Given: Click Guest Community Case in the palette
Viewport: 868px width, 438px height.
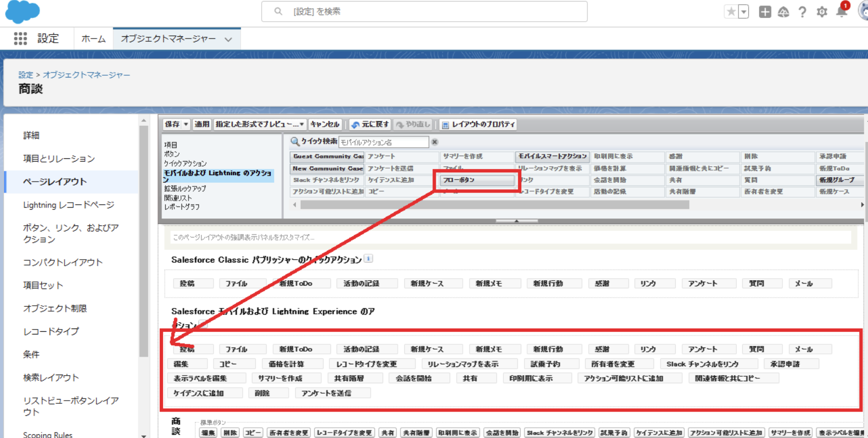Looking at the screenshot, I should 327,156.
